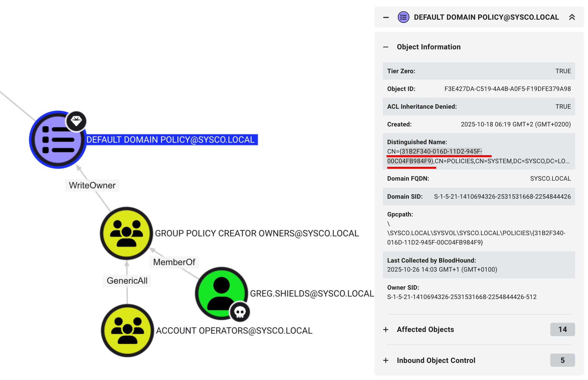Click the GPO list icon in panel header
Viewport: 588px width, 380px height.
click(x=403, y=17)
